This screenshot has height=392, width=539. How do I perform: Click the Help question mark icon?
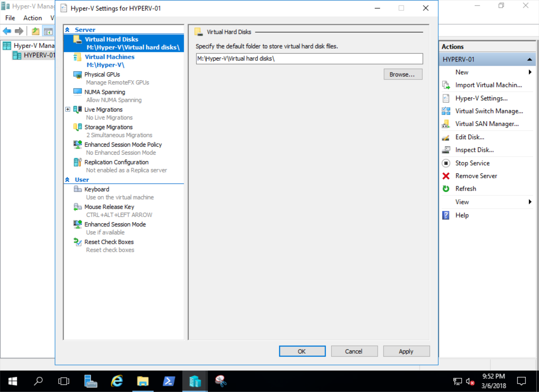pos(446,215)
